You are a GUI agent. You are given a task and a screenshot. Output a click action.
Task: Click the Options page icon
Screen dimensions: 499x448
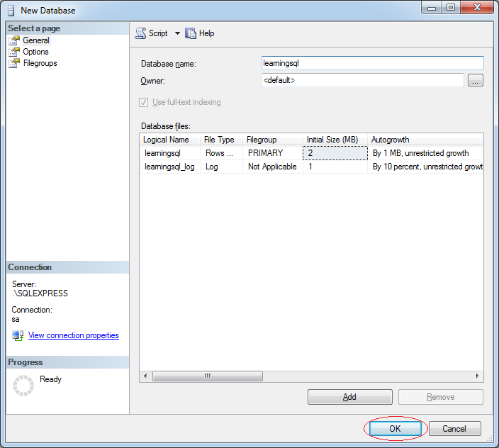click(x=14, y=52)
